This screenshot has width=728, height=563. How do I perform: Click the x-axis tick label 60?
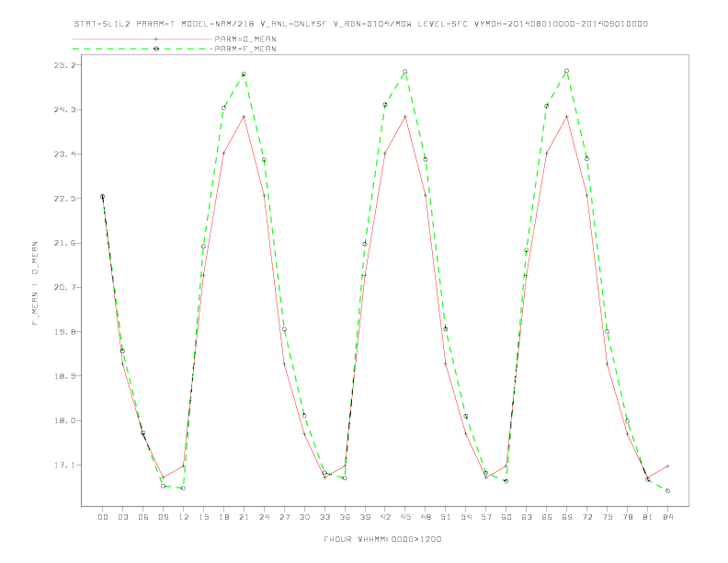(x=506, y=517)
